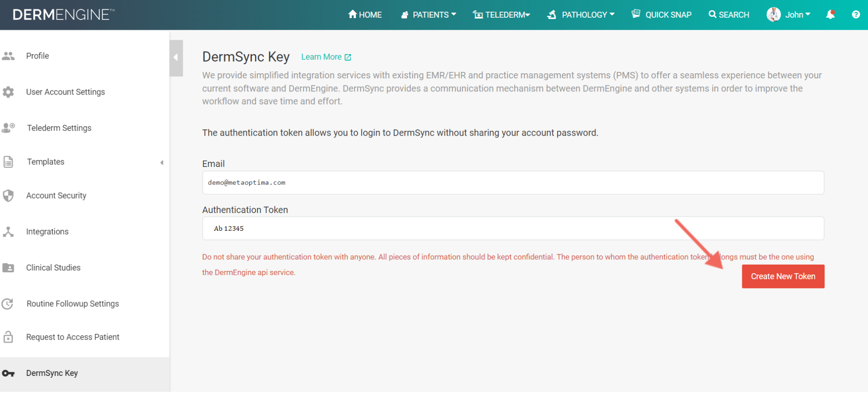This screenshot has width=868, height=394.
Task: Click the Pathology microscope icon
Action: [x=552, y=14]
